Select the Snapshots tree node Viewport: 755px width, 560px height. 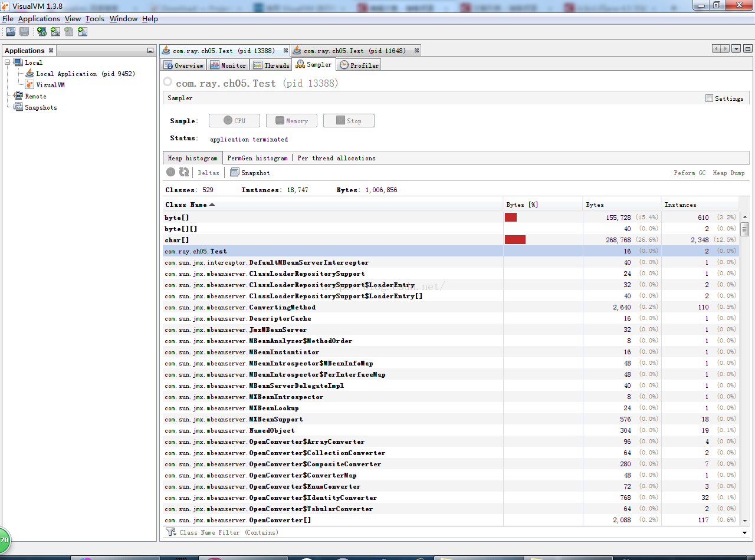[x=41, y=107]
